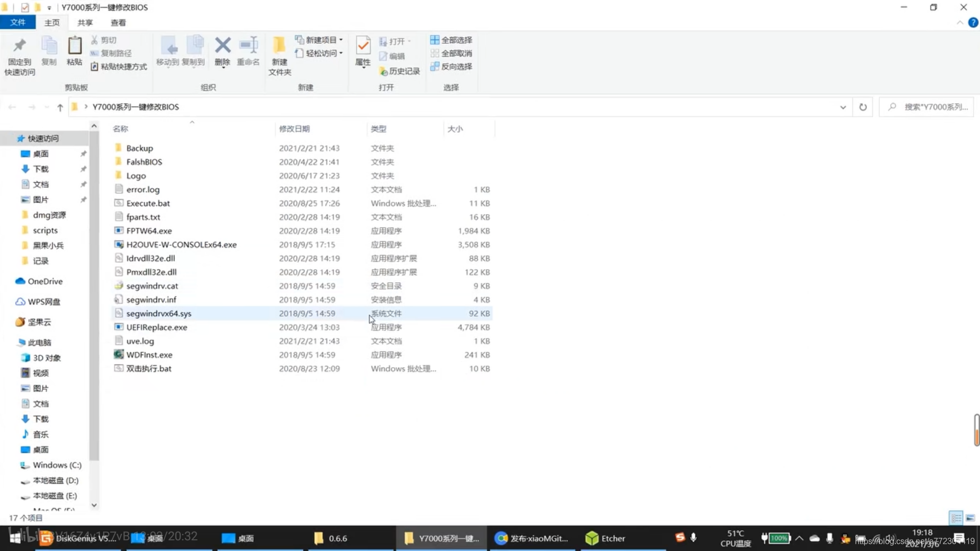Image resolution: width=980 pixels, height=551 pixels.
Task: Select Quick access in navigation pane
Action: tap(43, 138)
